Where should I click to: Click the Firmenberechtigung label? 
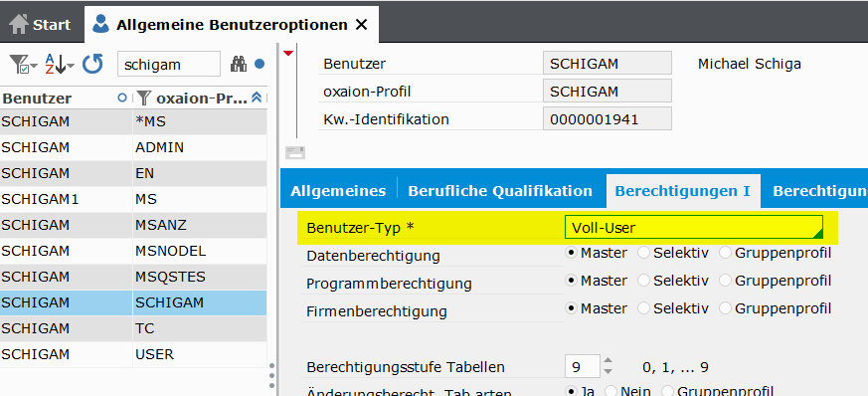377,311
